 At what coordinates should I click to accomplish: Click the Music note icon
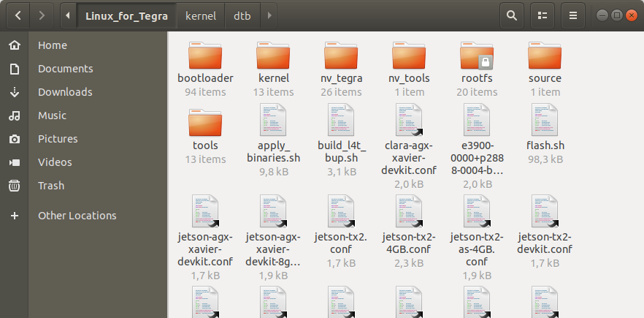coord(15,116)
